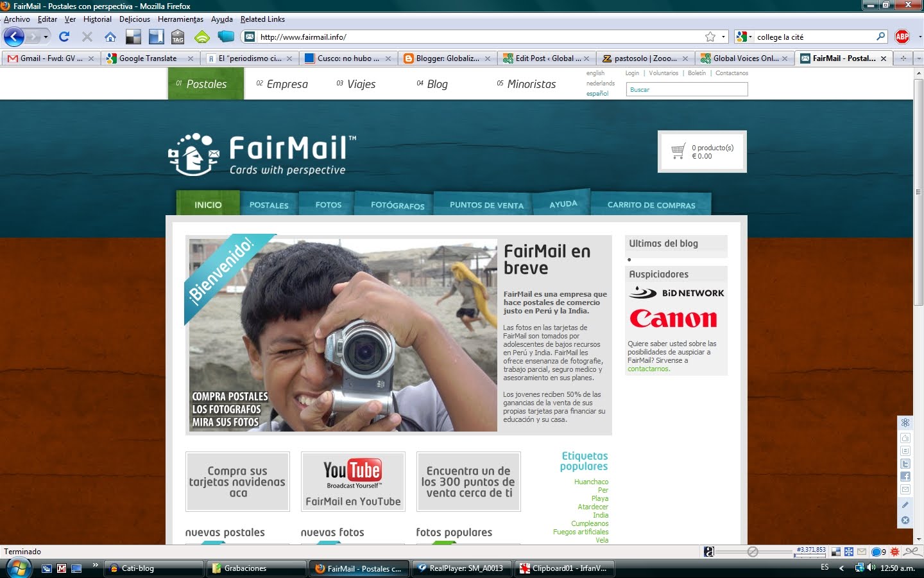This screenshot has height=578, width=924.
Task: Click the pencil icon in the floating share bar
Action: pos(905,505)
